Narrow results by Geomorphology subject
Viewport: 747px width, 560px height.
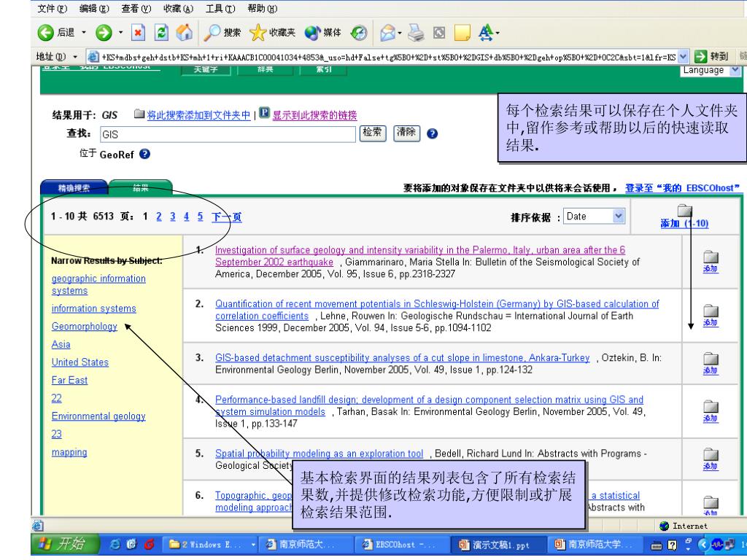click(85, 326)
